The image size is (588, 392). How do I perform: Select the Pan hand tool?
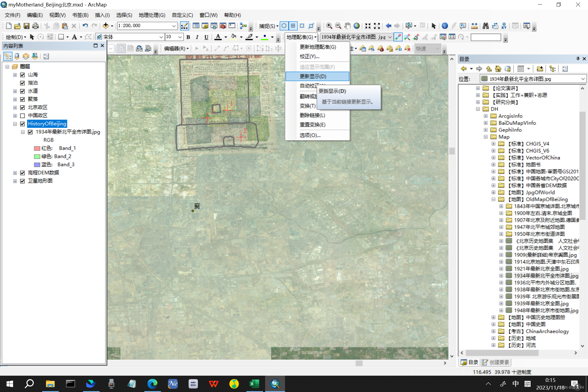click(347, 26)
